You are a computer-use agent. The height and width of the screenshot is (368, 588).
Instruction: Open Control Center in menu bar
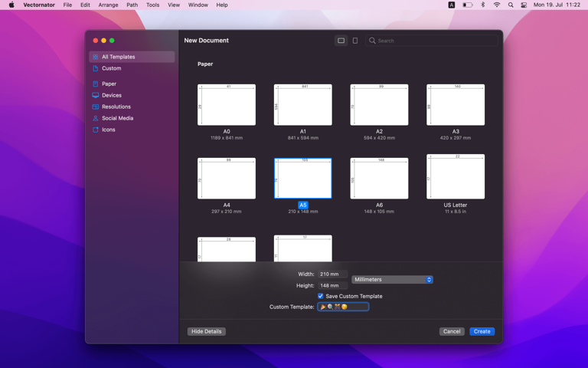pos(524,5)
